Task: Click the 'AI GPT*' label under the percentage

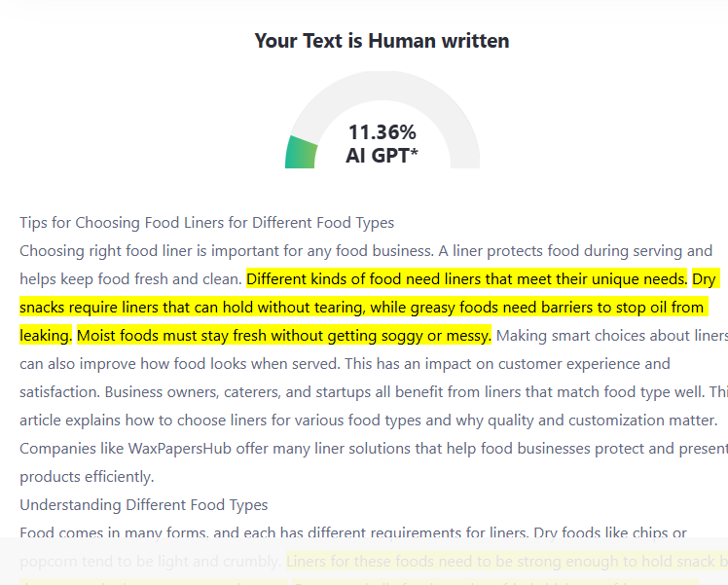Action: (x=382, y=155)
